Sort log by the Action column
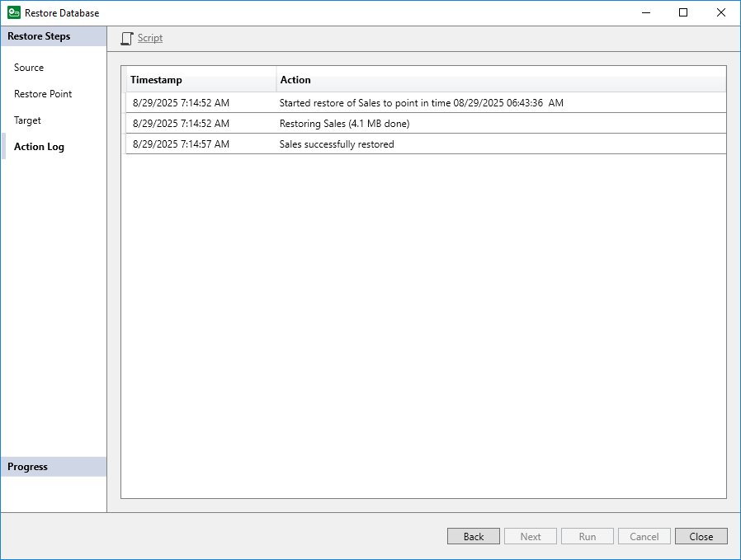The height and width of the screenshot is (560, 741). (x=295, y=80)
